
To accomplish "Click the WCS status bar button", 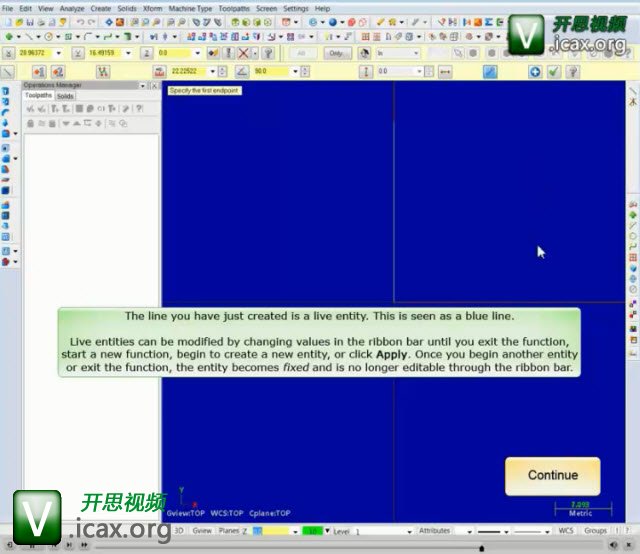I will point(566,530).
